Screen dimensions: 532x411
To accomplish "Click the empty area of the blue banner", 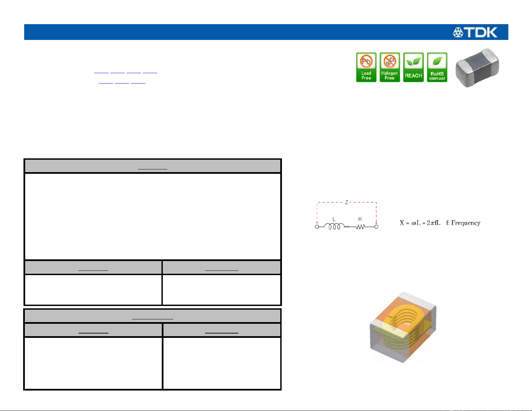I will [235, 32].
